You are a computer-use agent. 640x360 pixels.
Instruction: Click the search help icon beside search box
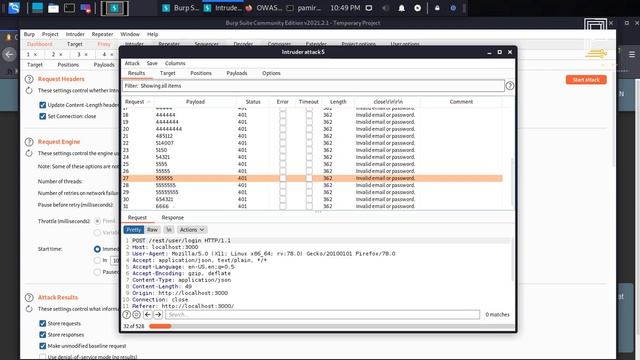pos(127,314)
